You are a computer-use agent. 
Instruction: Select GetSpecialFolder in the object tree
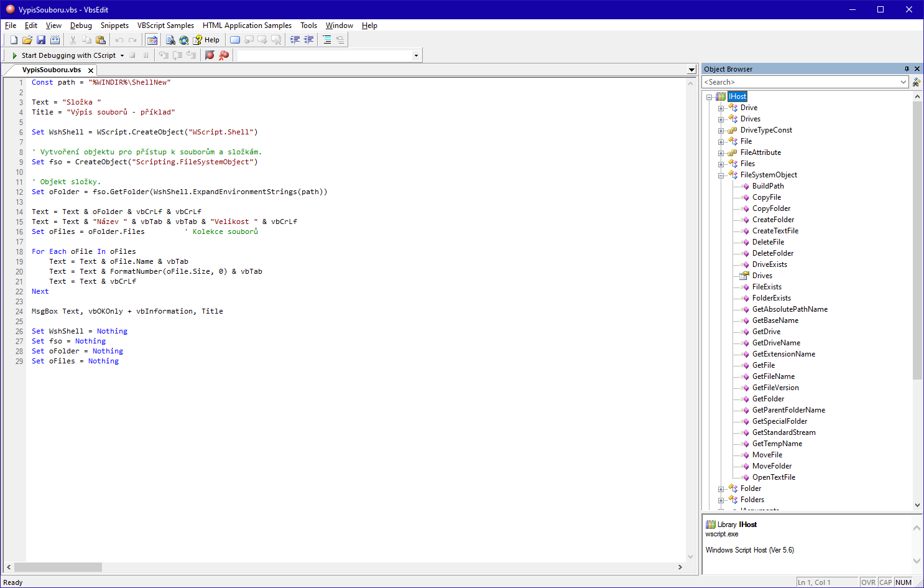tap(779, 421)
